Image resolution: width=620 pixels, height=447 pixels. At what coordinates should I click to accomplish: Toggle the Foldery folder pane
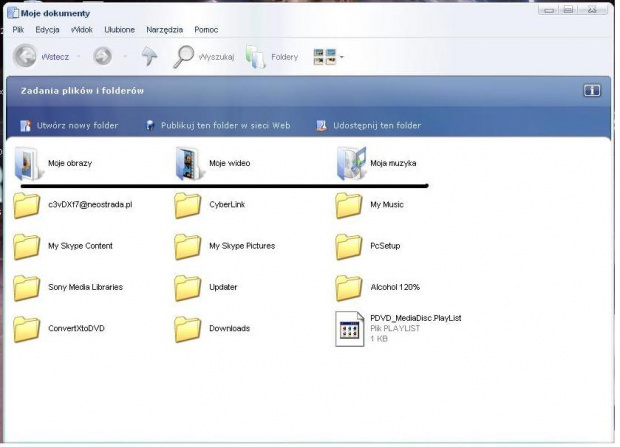(257, 57)
